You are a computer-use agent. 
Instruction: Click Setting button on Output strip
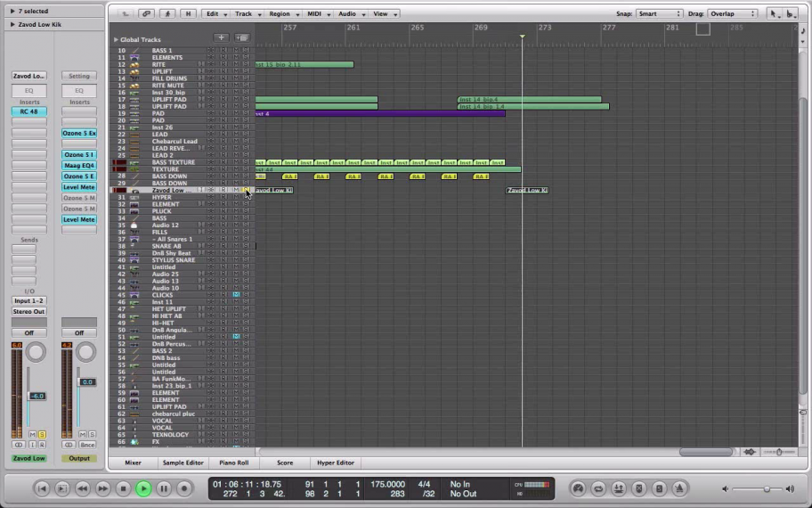click(x=79, y=76)
